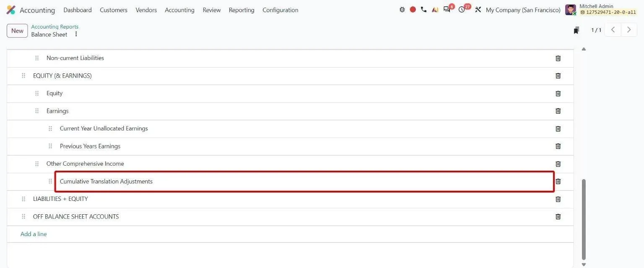644x268 pixels.
Task: Open the Accounting app home icon
Action: (x=11, y=10)
